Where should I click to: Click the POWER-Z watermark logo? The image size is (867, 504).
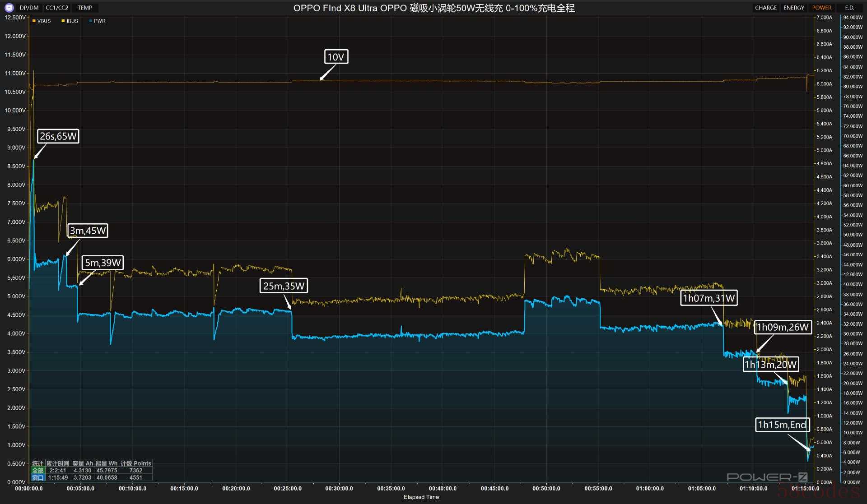coord(767,476)
